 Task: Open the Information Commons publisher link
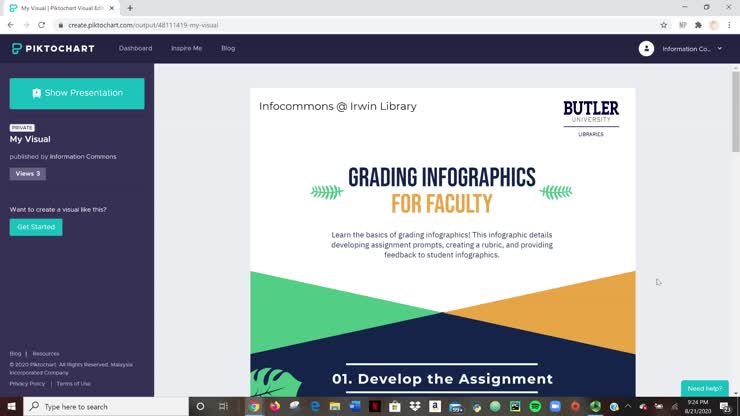(x=83, y=156)
